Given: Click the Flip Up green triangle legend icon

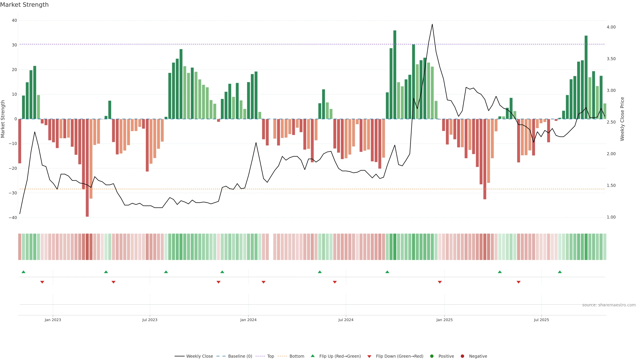Looking at the screenshot, I should pyautogui.click(x=312, y=356).
